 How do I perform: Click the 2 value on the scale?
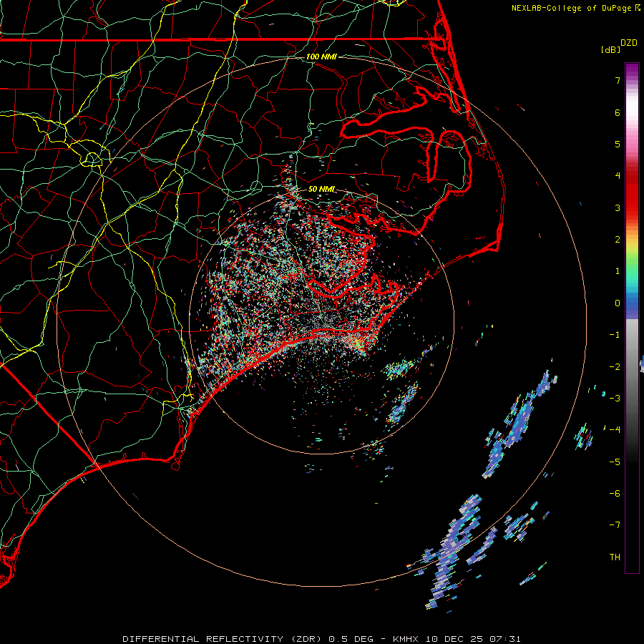click(x=618, y=240)
